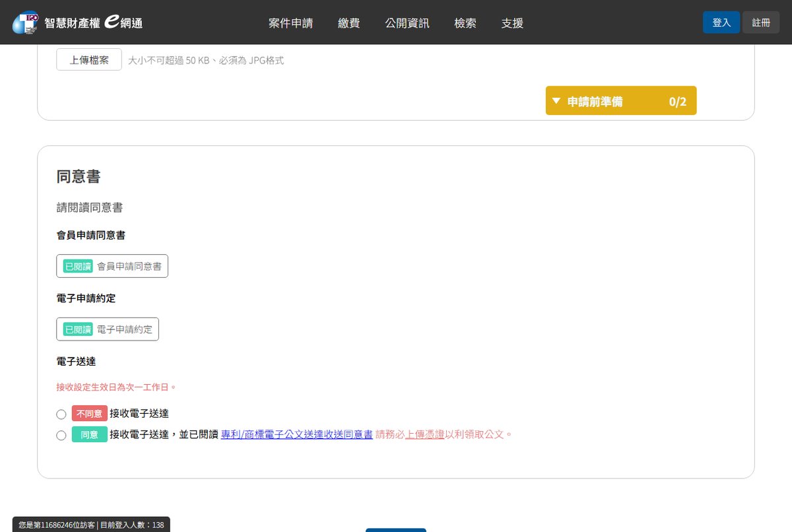This screenshot has width=792, height=532.
Task: Open the 檢索 menu
Action: (x=465, y=23)
